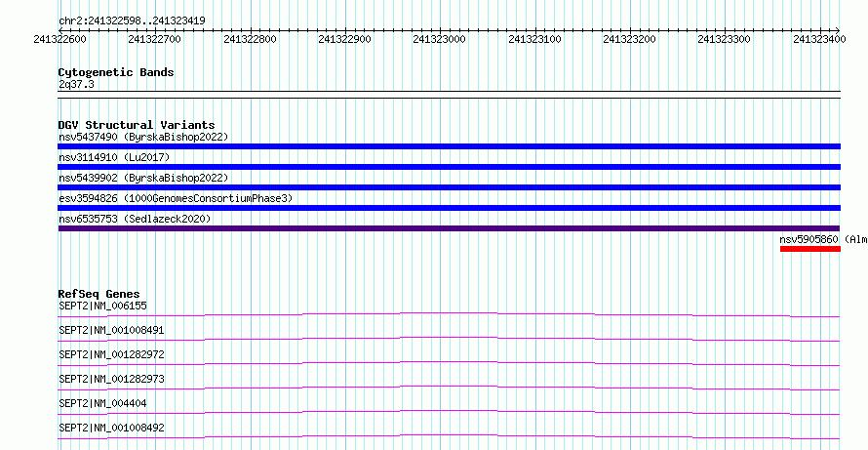Click the 241322900 ruler coordinate label

[x=345, y=39]
